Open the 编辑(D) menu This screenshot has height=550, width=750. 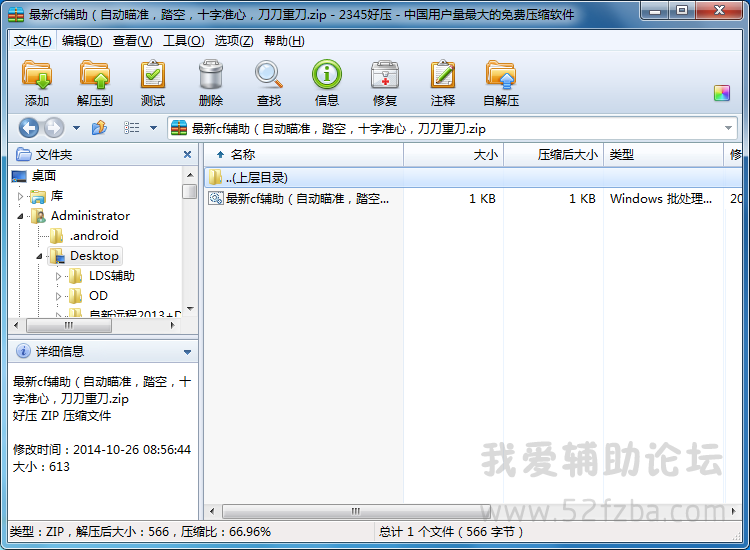(x=82, y=41)
